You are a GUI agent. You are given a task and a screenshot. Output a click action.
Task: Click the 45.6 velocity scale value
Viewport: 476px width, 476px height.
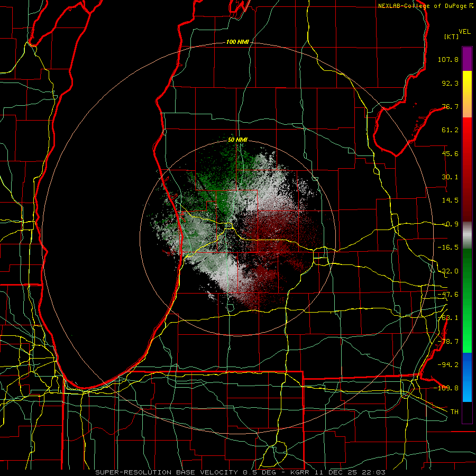coord(450,153)
